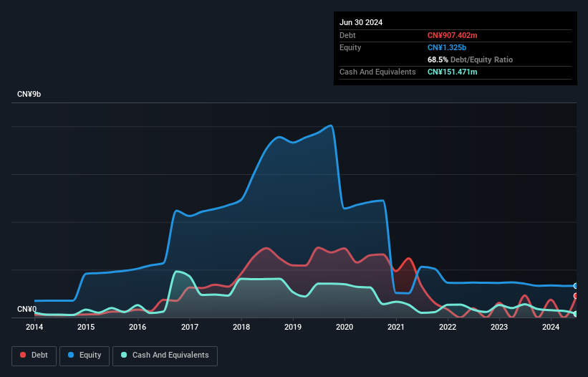Select the teal Cash endpoint marker
Screen dimensions: 588x377
tap(576, 314)
